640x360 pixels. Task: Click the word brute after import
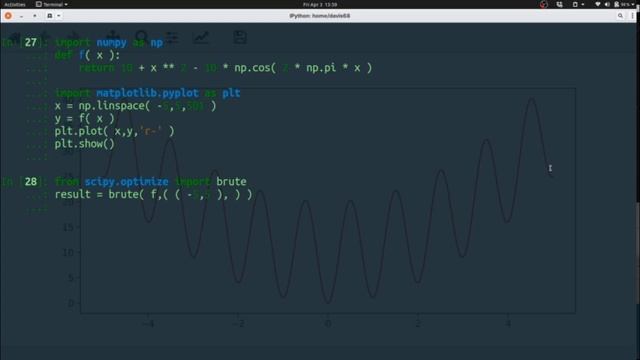point(231,182)
